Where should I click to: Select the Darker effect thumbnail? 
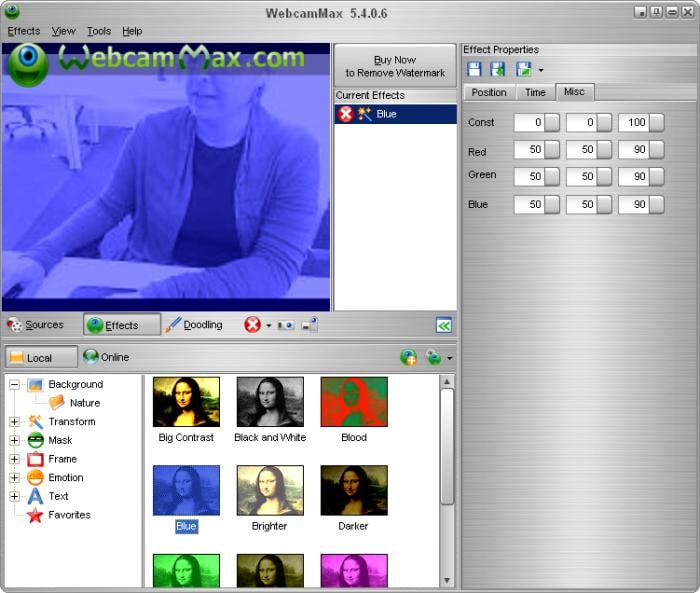pyautogui.click(x=354, y=490)
